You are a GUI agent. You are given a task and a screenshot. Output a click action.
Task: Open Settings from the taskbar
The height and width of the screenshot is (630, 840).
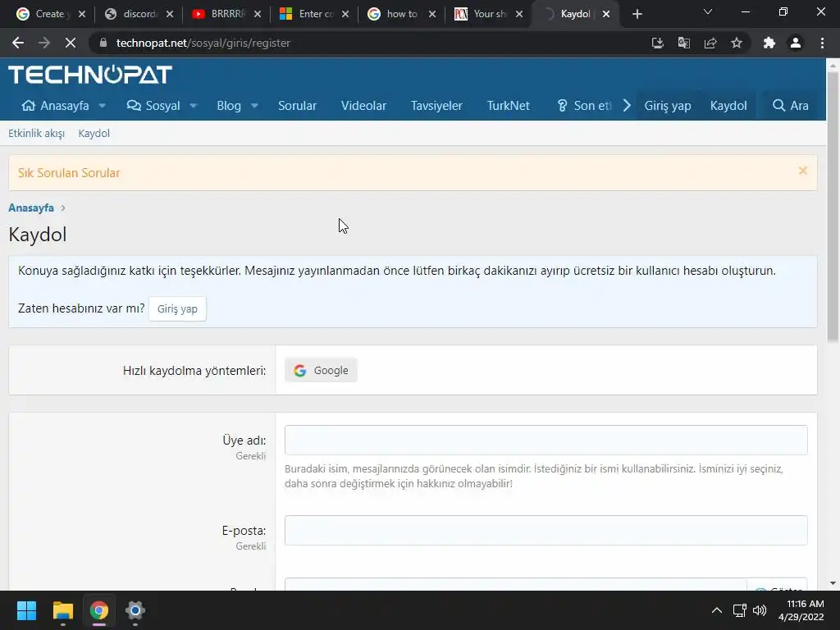135,610
